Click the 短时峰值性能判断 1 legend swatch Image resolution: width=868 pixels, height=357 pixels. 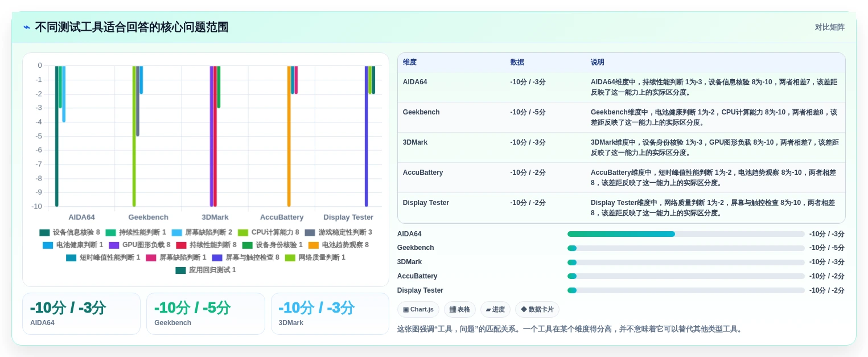71,257
